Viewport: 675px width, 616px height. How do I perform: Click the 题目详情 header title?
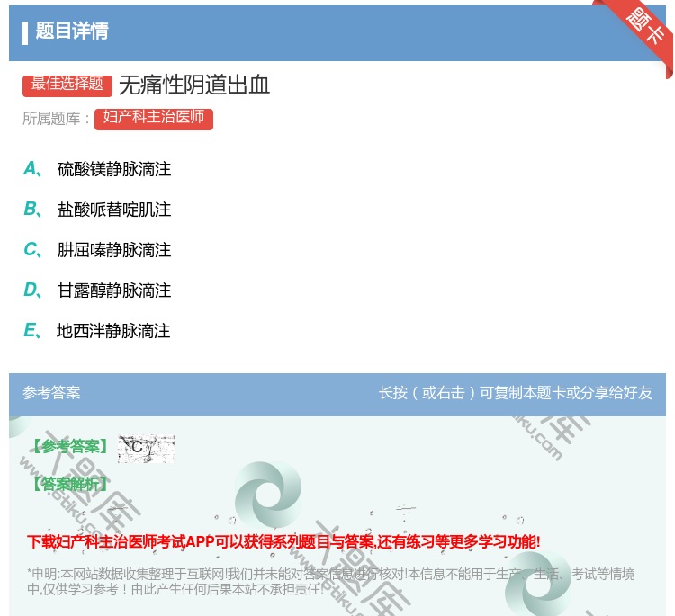pos(72,31)
